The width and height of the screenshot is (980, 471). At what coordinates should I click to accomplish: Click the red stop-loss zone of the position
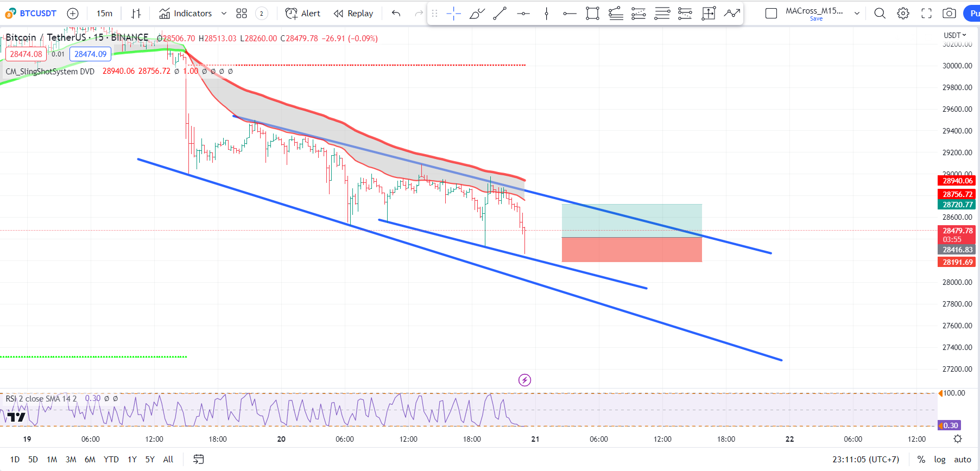tap(632, 250)
